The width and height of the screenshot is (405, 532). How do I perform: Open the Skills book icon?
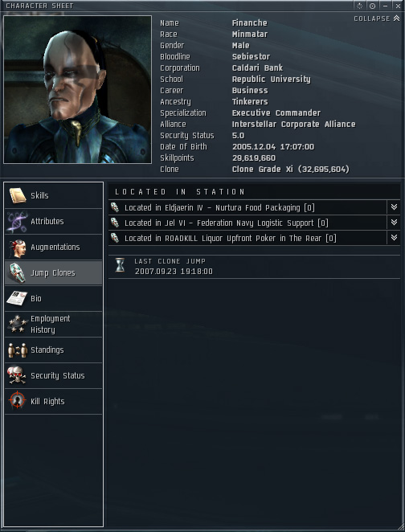[18, 196]
